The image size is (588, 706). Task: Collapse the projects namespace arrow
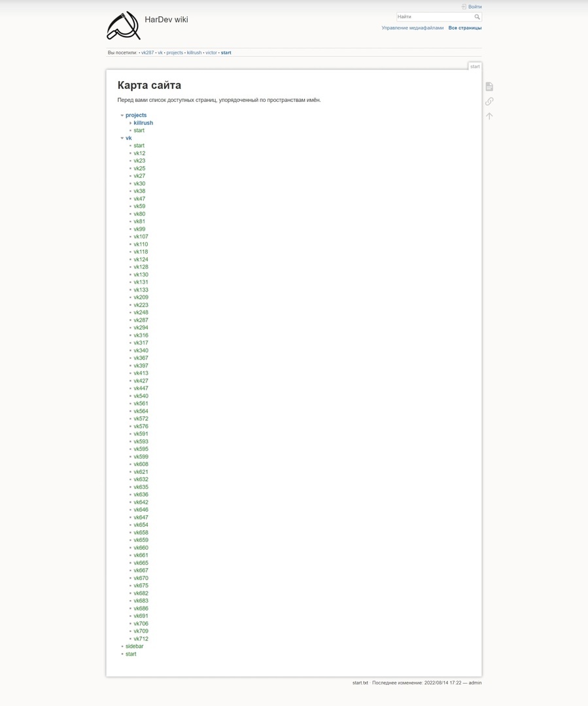point(122,115)
